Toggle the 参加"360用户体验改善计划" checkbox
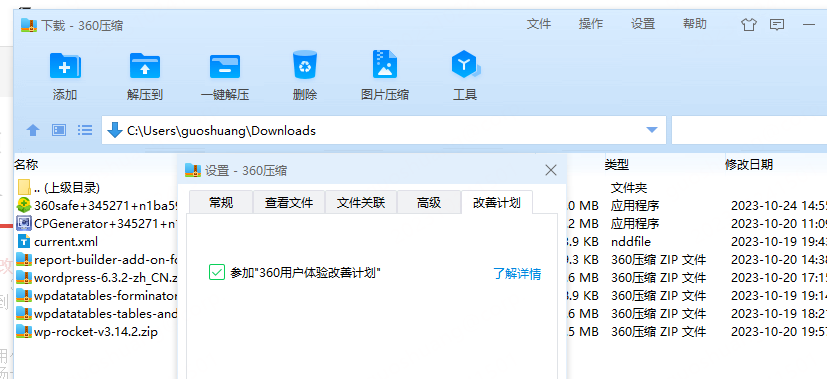The width and height of the screenshot is (827, 379). point(216,273)
